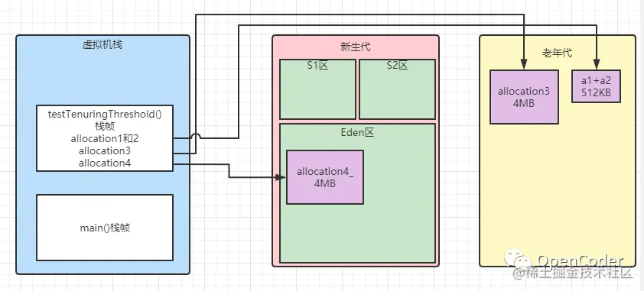
Task: Click the Eden区 label
Action: click(357, 133)
